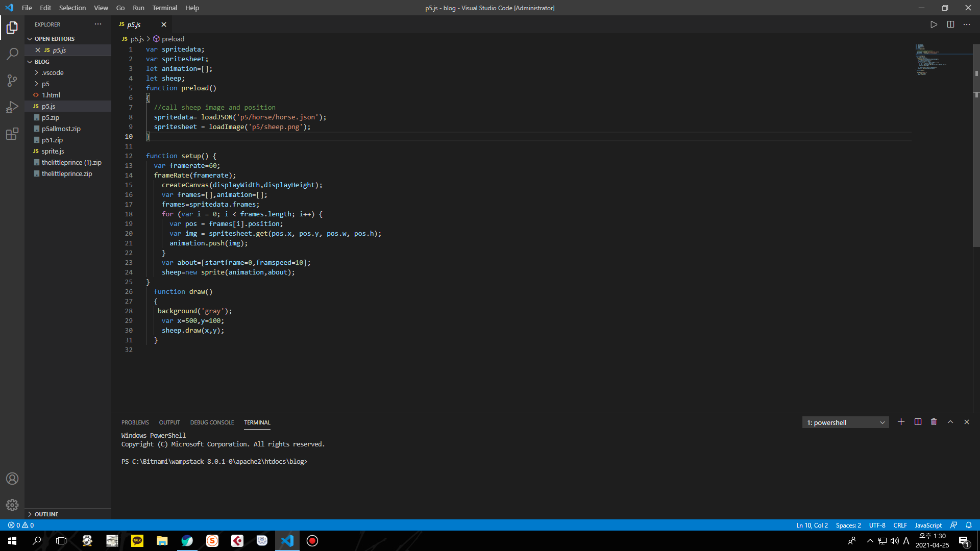Expand the OUTLINE section
Screen dimensions: 980x551
tap(46, 514)
